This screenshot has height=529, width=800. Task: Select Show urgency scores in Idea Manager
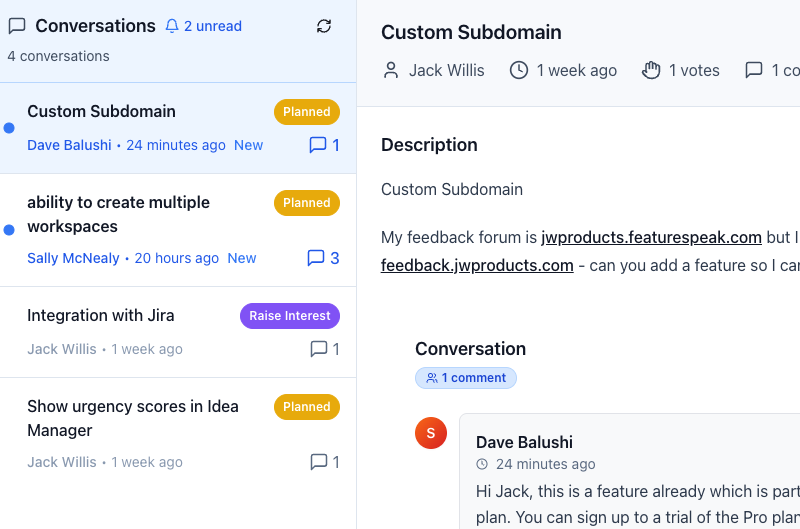(x=132, y=418)
